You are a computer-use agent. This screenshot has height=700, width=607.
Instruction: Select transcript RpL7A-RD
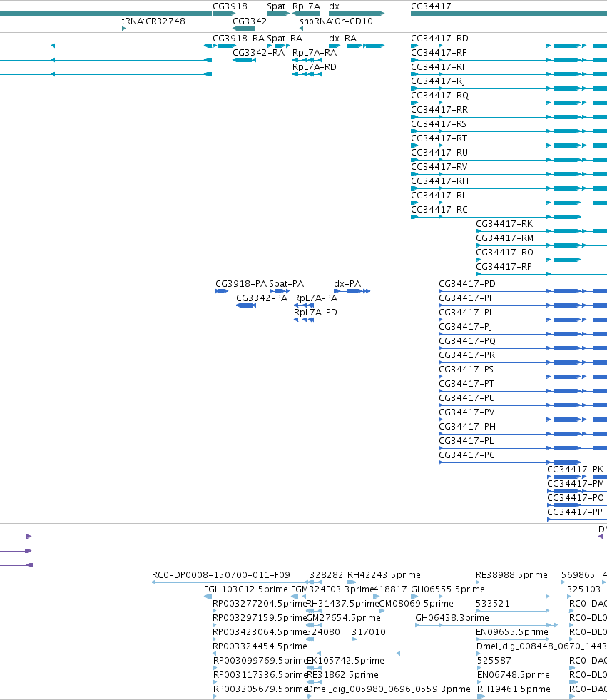(315, 67)
